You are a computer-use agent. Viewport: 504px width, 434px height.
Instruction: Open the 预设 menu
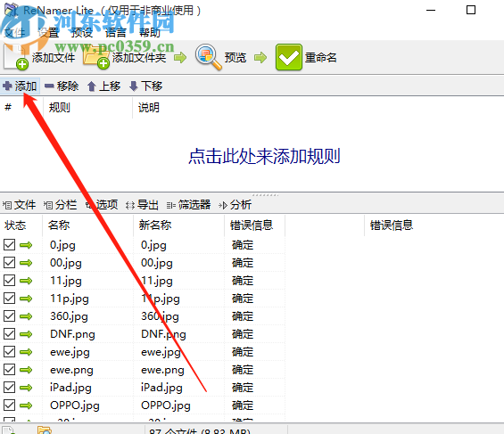coord(82,33)
